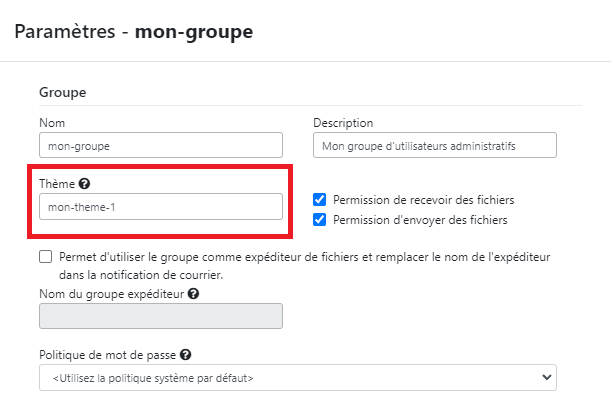Click the greyed-out sender group name field
Viewport: 614px width, 410px height.
(x=161, y=316)
